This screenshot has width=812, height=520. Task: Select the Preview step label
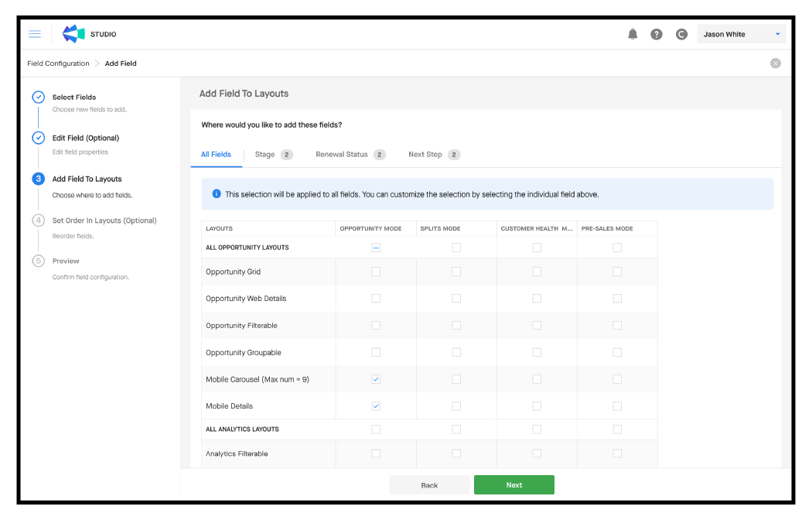click(x=66, y=261)
